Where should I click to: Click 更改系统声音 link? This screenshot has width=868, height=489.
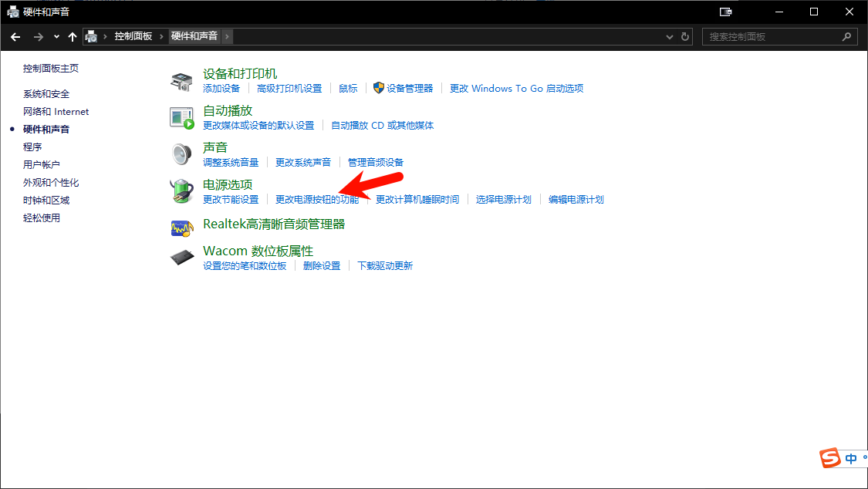(x=303, y=163)
